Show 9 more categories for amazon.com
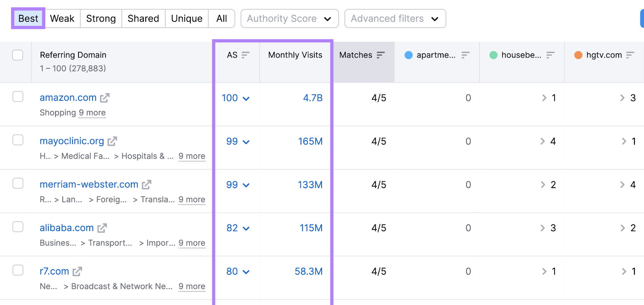The width and height of the screenshot is (644, 305). tap(92, 113)
